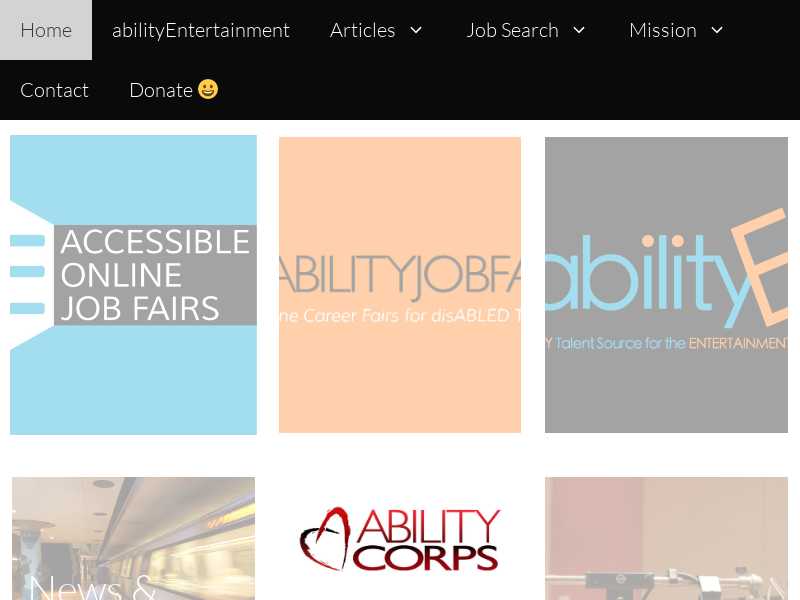Image resolution: width=800 pixels, height=600 pixels.
Task: Open the Accessible Online Job Fairs tile
Action: 133,285
